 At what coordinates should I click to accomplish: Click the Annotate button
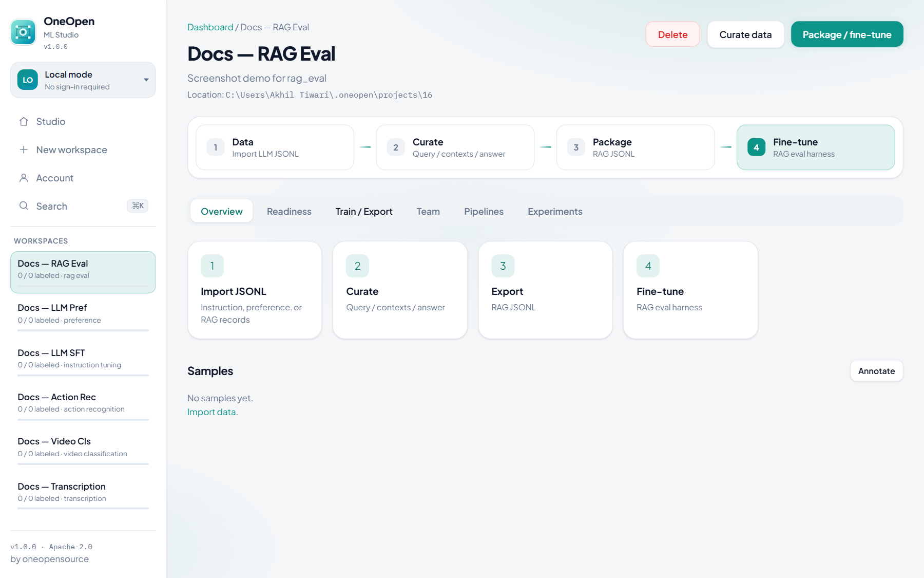pyautogui.click(x=876, y=371)
